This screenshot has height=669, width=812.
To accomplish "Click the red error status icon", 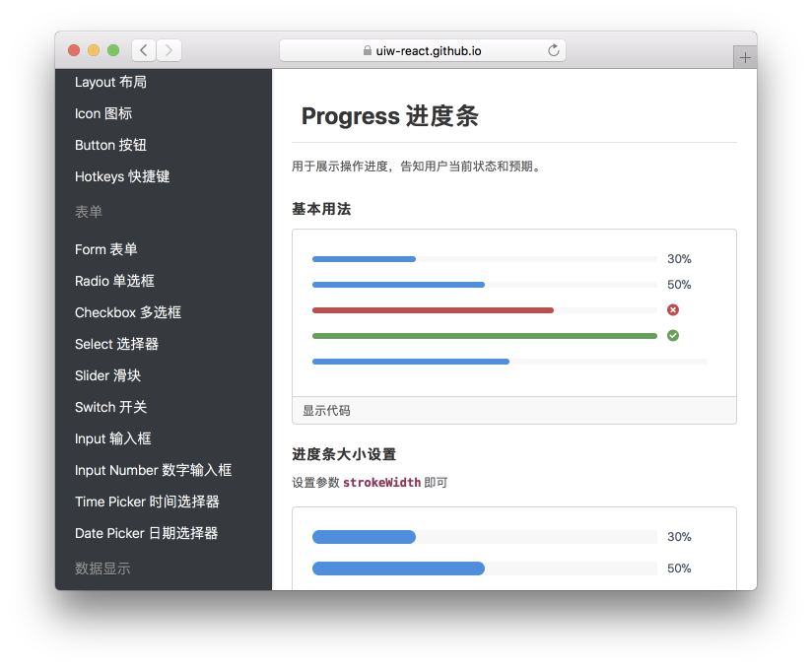I will point(673,309).
